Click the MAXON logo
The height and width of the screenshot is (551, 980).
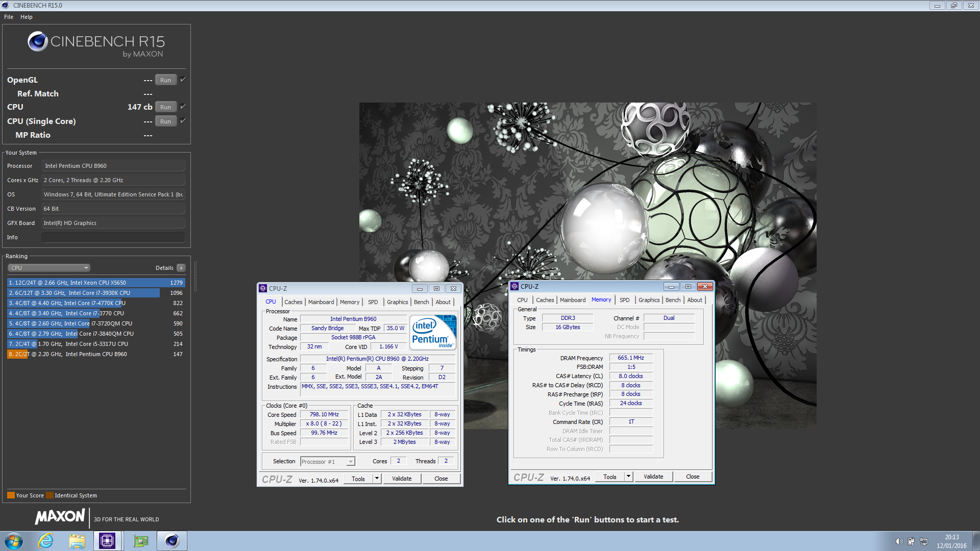click(60, 517)
